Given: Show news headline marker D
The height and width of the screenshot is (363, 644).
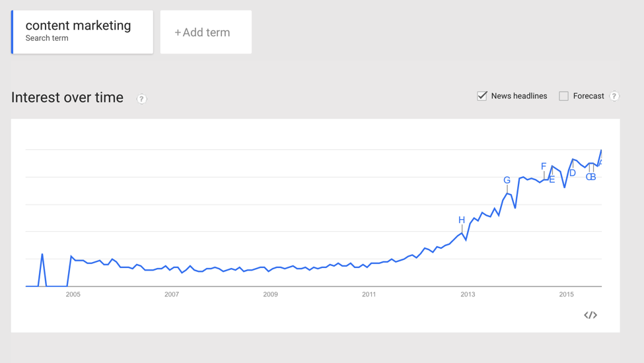Looking at the screenshot, I should coord(573,173).
